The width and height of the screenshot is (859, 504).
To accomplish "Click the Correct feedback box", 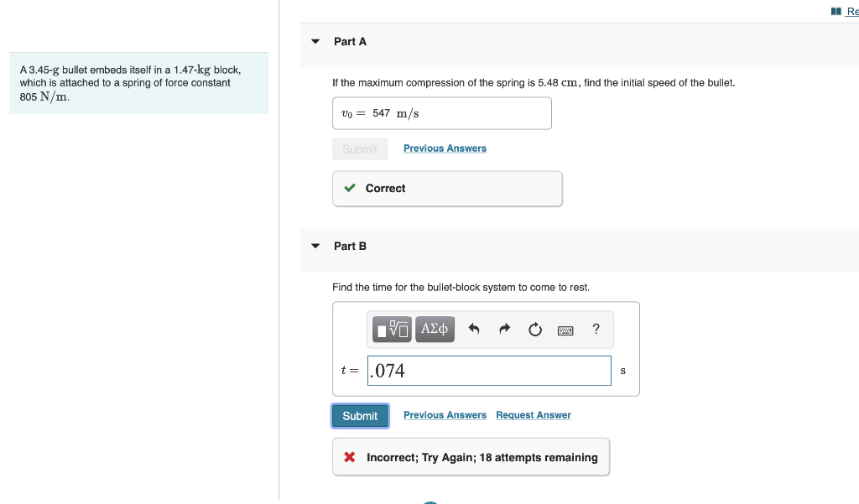I will tap(447, 189).
